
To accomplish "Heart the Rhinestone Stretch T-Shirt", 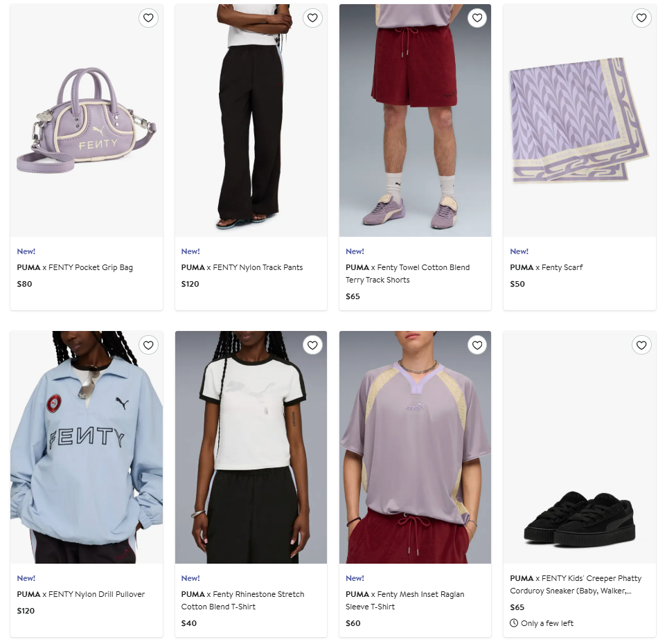I will tap(312, 345).
